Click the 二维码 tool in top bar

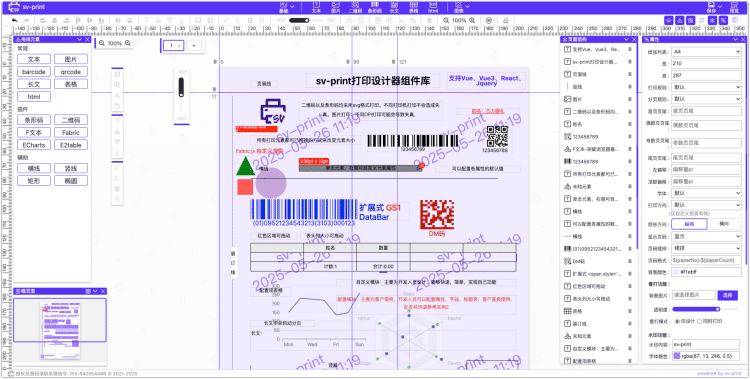[x=355, y=7]
